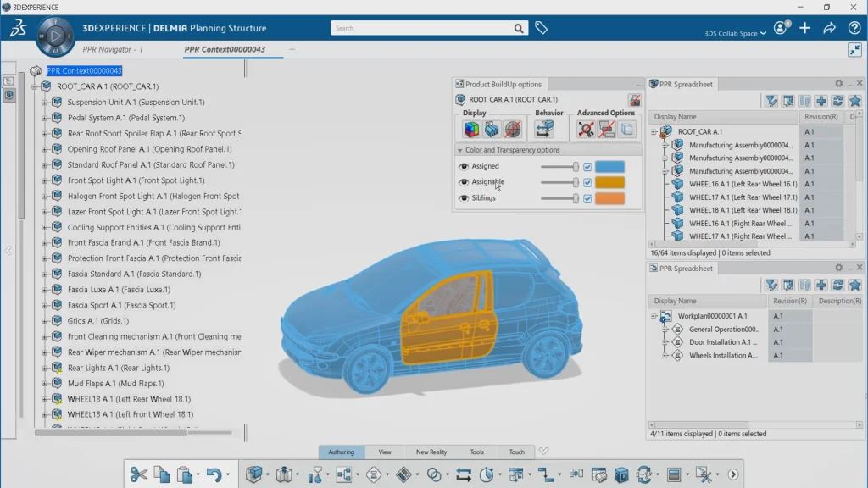Switch to the PPR Navigator - 1 tab
868x488 pixels.
point(113,49)
